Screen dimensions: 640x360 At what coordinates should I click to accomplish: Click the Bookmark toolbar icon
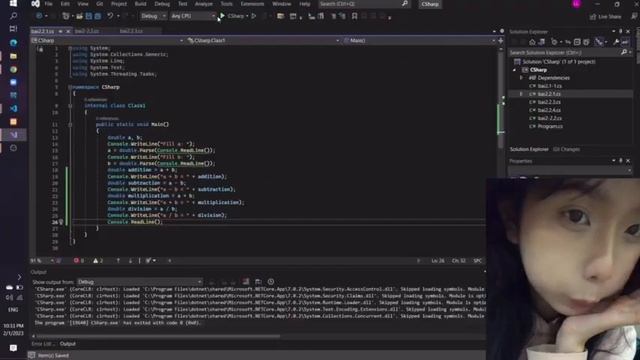tap(354, 16)
